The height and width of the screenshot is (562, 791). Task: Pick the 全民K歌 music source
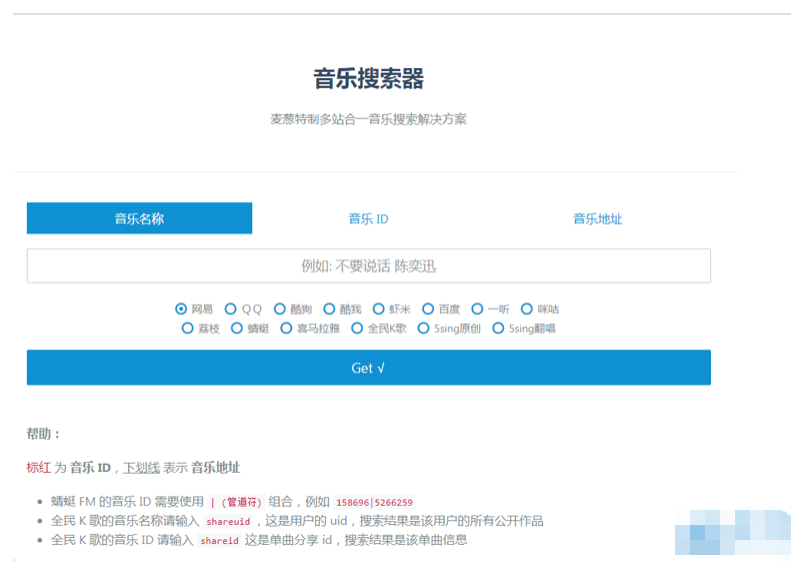(357, 328)
